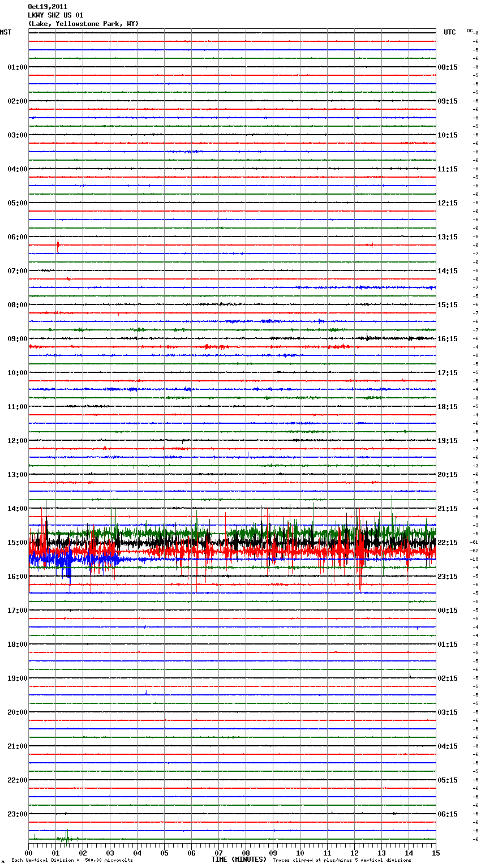Click the "-62" DC offset value
481x868 pixels.
click(474, 551)
